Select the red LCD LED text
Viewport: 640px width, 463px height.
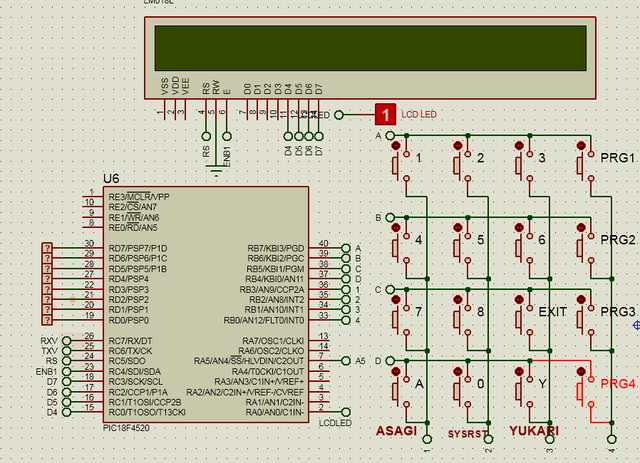click(x=419, y=114)
